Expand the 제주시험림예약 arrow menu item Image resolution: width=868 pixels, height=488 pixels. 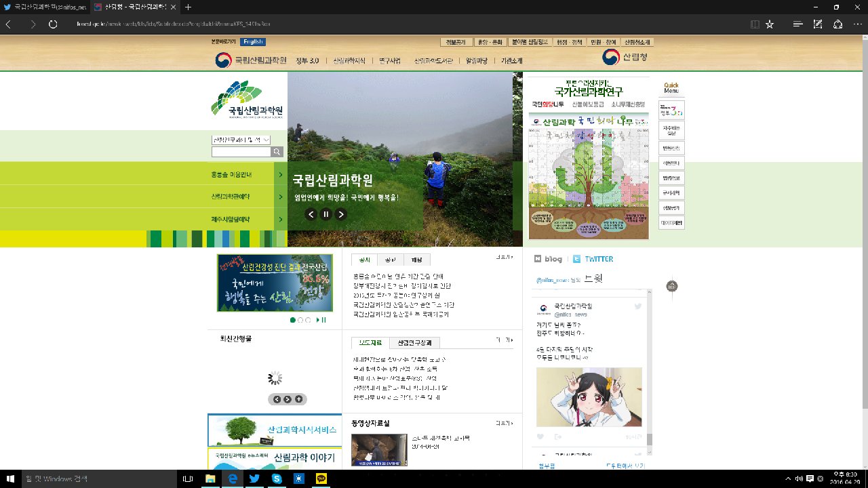coord(280,219)
